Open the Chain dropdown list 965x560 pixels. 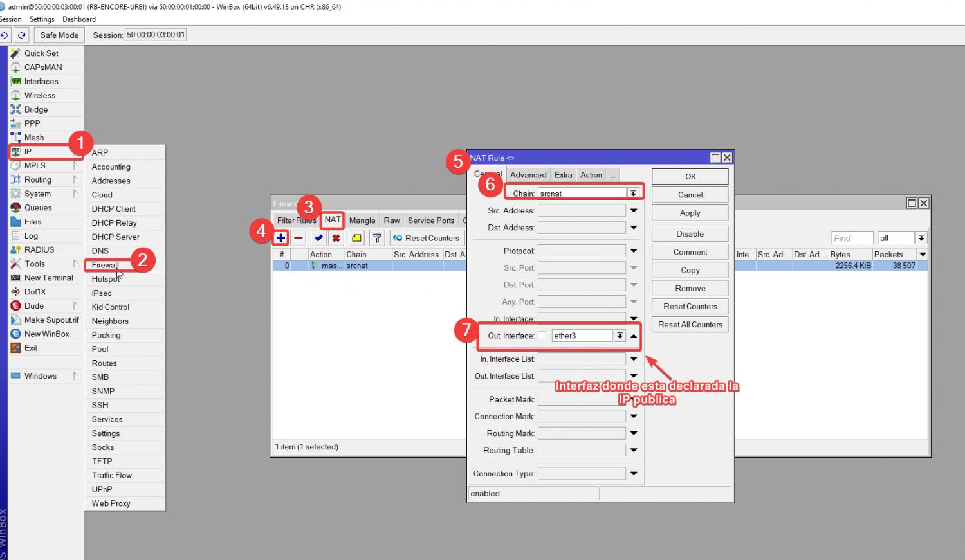point(633,194)
